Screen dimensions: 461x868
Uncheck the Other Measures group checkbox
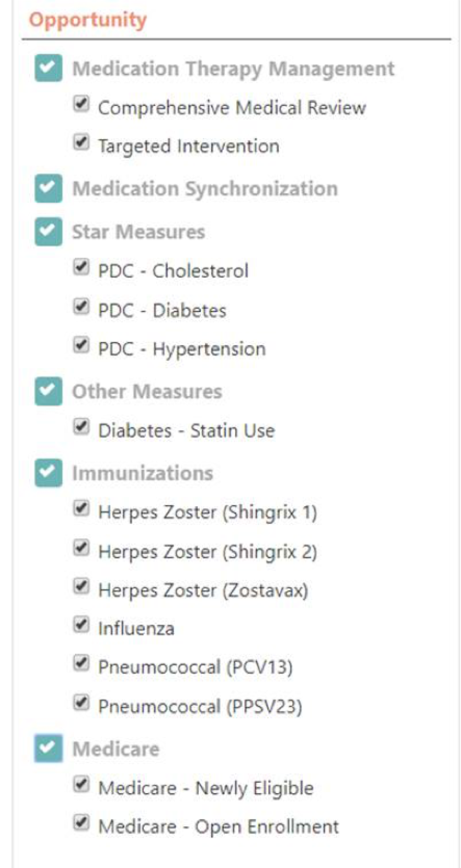pyautogui.click(x=48, y=391)
